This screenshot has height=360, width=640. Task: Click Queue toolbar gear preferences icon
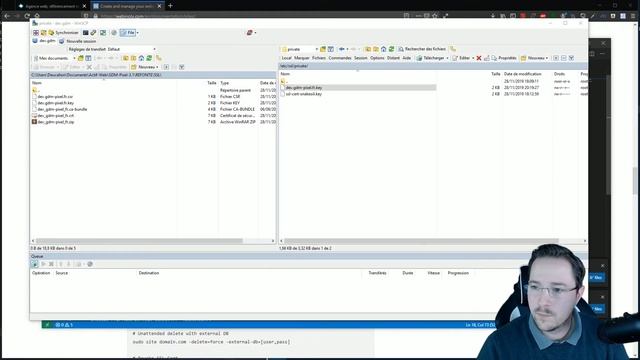pos(90,264)
